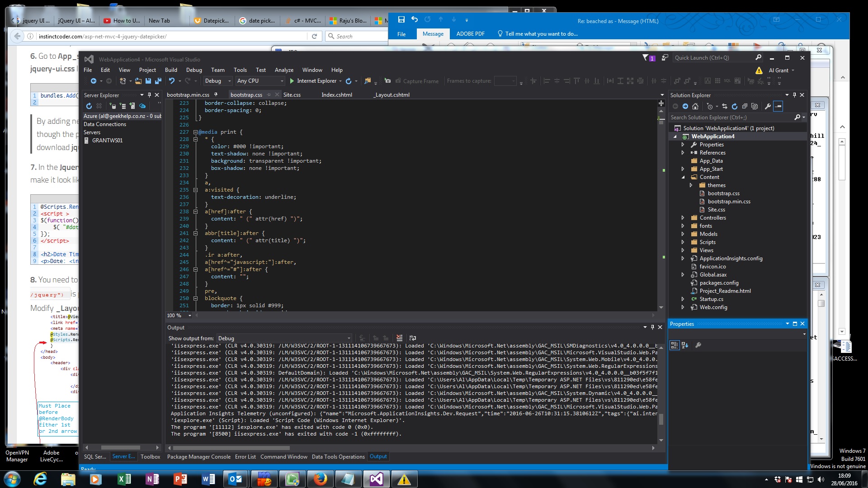Select Site.css in Solution Explorer
868x488 pixels.
(x=716, y=210)
